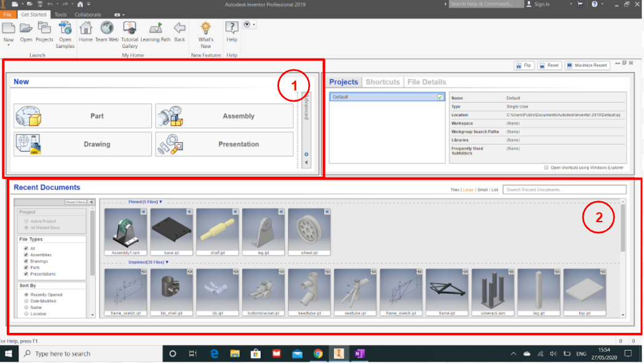Enable Open shortcuts using Windows Explorer
Screen dimensions: 644x363
click(x=546, y=167)
